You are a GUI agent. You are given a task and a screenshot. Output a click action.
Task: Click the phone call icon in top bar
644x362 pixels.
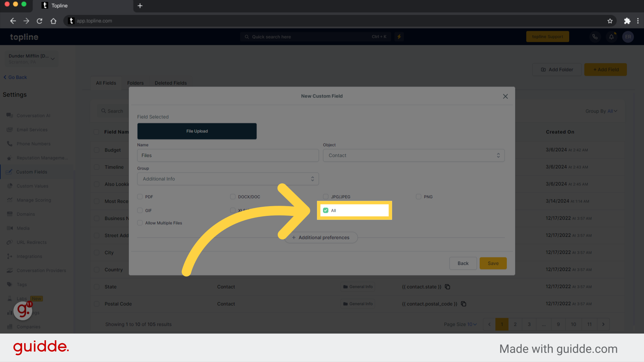(594, 37)
